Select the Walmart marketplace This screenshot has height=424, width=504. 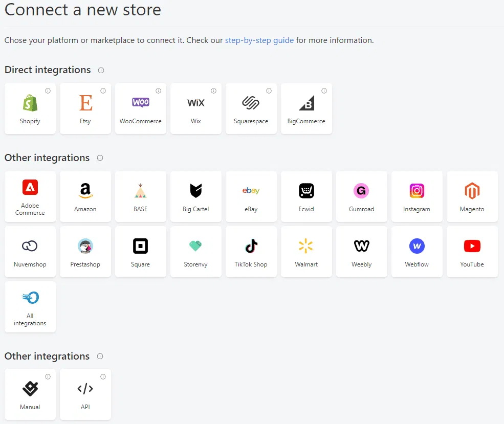[306, 252]
